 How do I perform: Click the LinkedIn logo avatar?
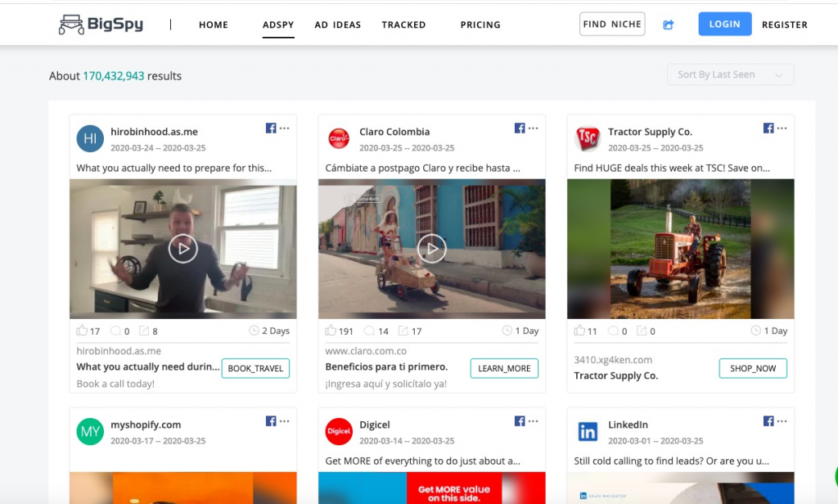pos(588,431)
